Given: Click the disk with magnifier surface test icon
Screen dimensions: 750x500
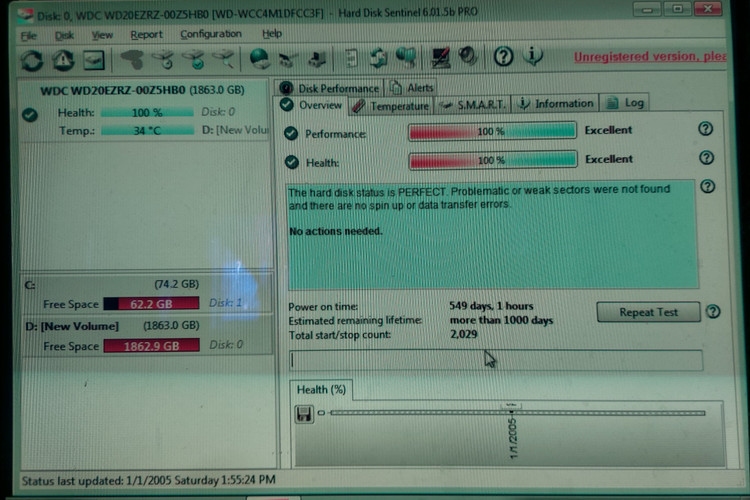Looking at the screenshot, I should (x=223, y=60).
